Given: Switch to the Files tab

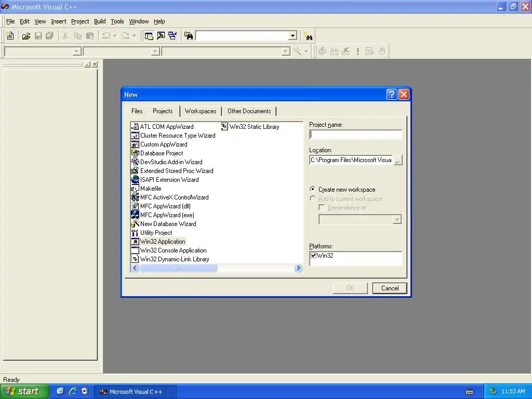Looking at the screenshot, I should coord(137,111).
